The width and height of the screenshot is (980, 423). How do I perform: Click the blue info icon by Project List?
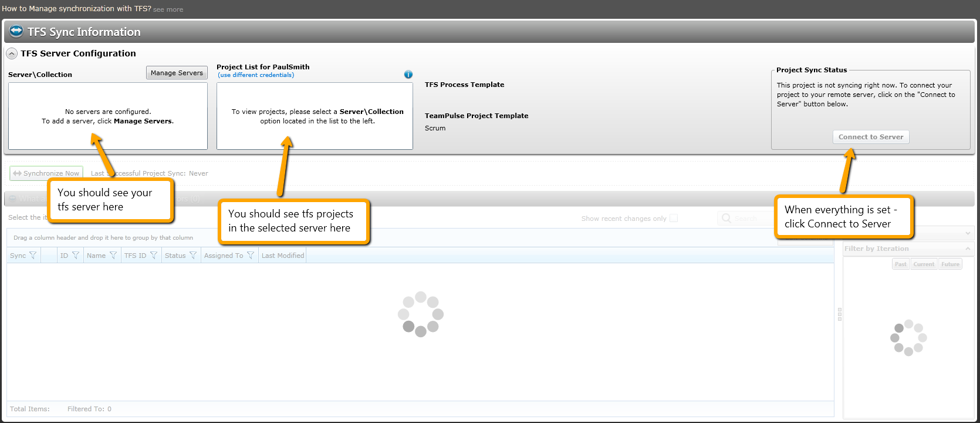tap(408, 75)
